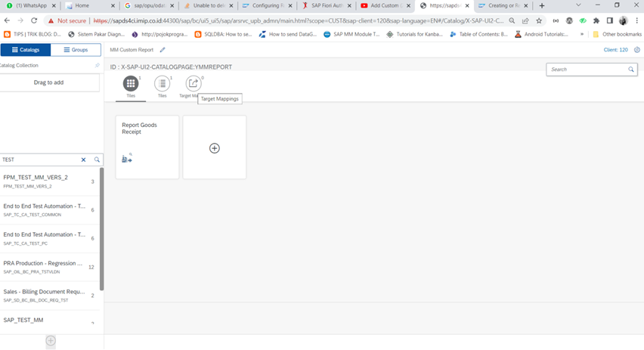Select the FPM_TEST_MM_VERS_2 catalog
The height and width of the screenshot is (350, 644).
tap(50, 181)
